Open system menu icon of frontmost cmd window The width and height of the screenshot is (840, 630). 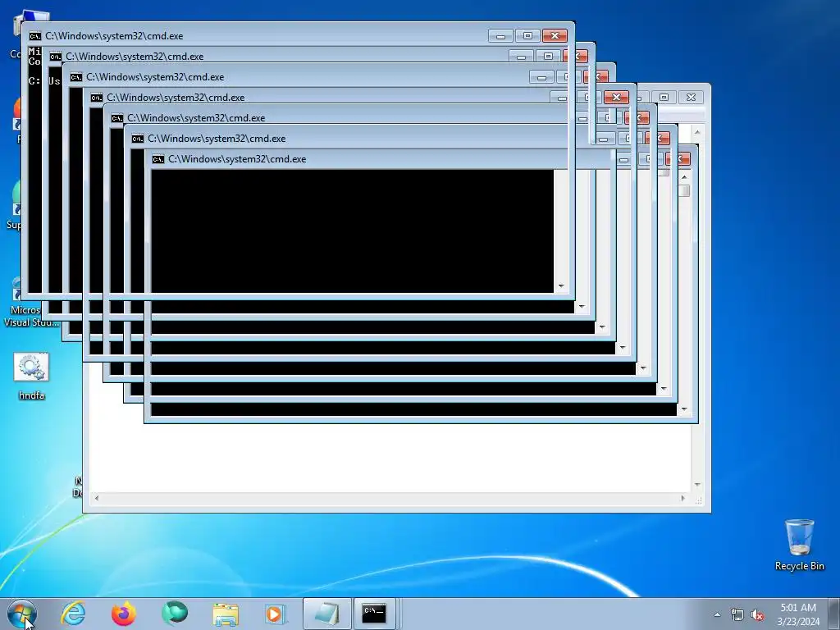pos(35,36)
